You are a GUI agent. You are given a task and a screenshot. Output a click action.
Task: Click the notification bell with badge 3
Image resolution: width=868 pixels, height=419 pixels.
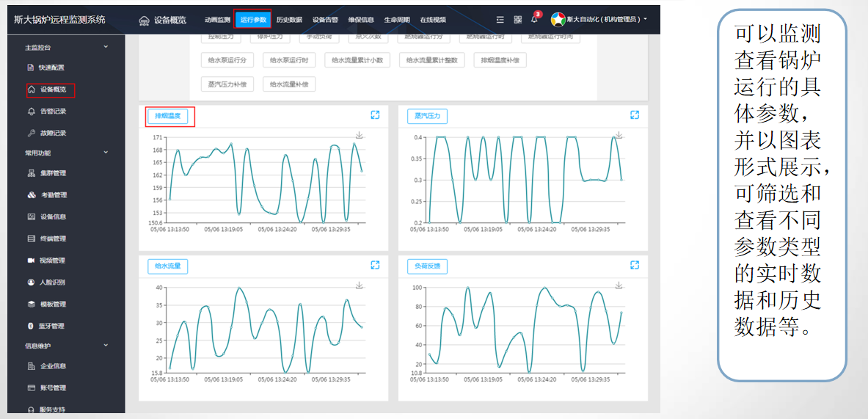tap(534, 20)
